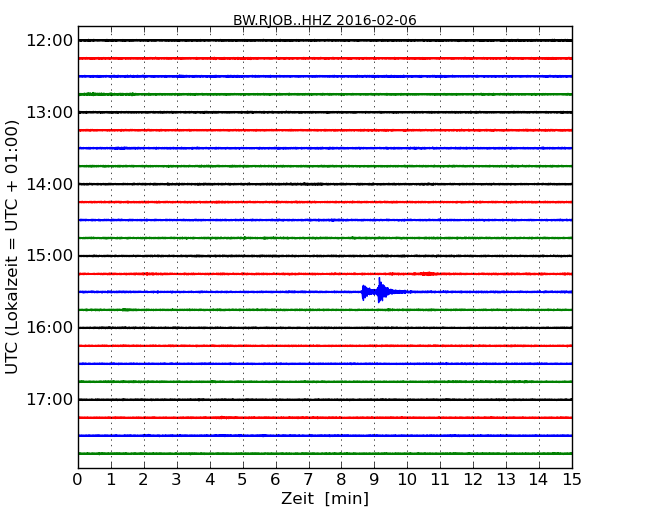
Task: Click the x-axis tick label 13
Action: click(506, 479)
